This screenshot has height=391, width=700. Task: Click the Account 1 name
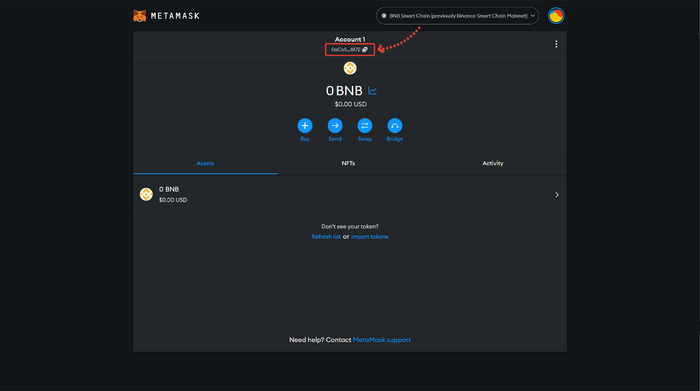pyautogui.click(x=350, y=39)
